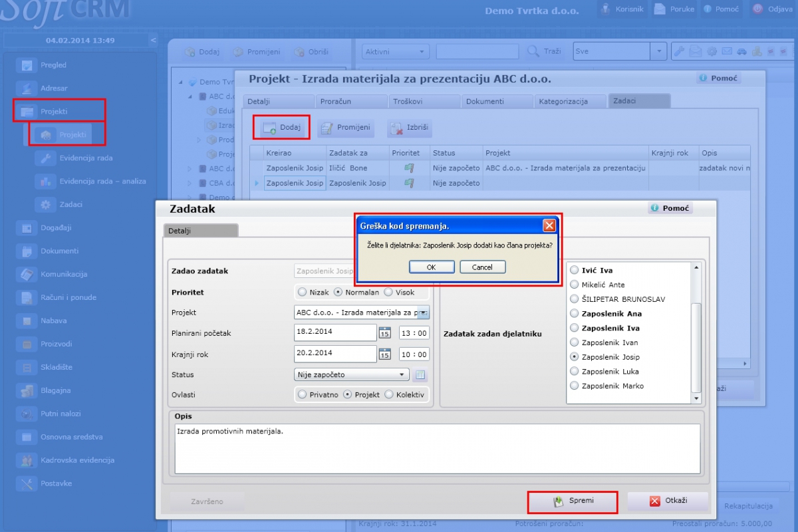Expand the Prod tree node
The image size is (798, 532).
click(199, 140)
